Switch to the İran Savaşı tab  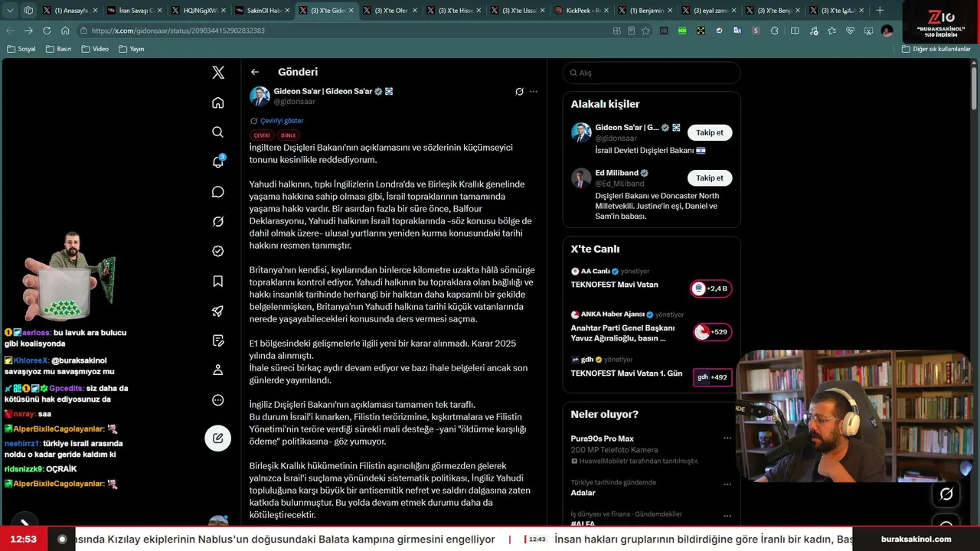[x=133, y=10]
